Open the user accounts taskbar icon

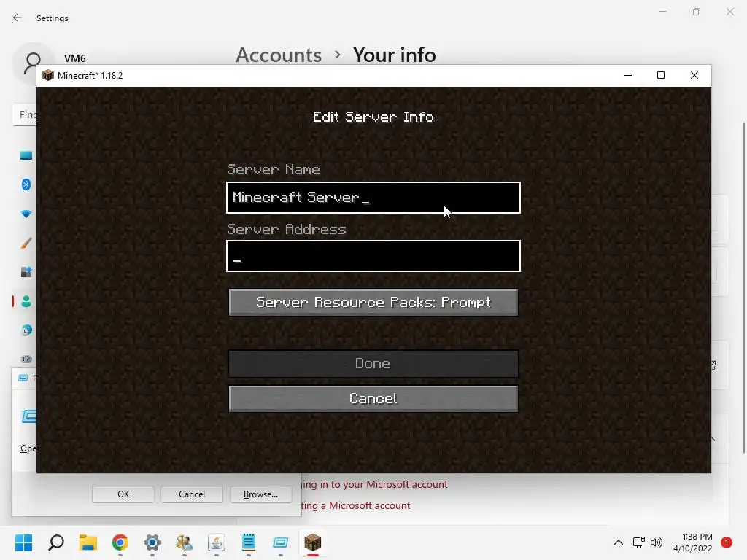[185, 542]
